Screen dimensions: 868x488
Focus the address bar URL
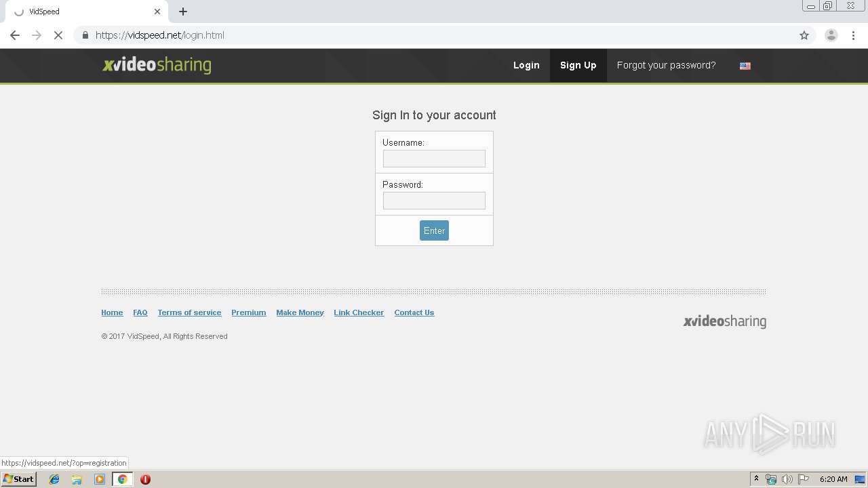click(160, 35)
